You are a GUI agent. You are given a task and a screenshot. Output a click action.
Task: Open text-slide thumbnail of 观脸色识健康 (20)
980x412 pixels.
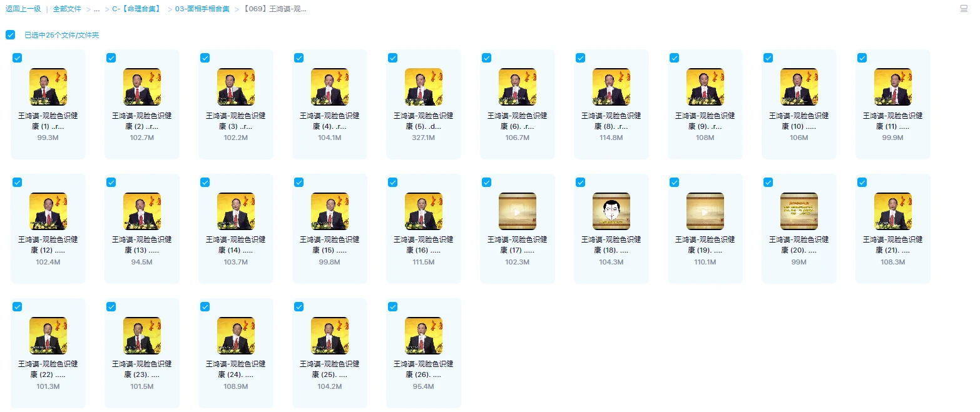799,211
